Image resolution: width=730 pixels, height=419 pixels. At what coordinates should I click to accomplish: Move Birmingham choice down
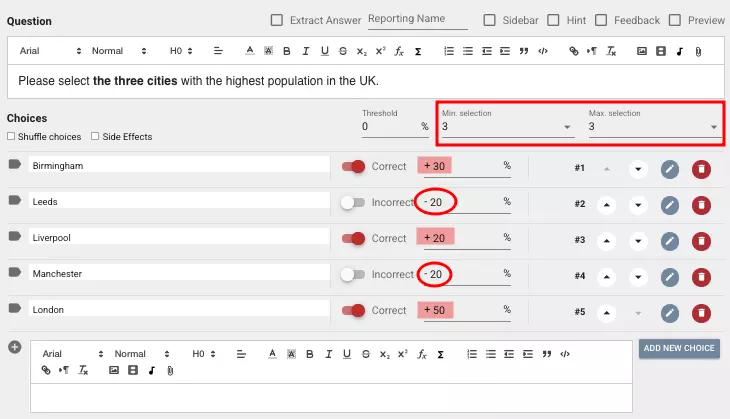638,169
